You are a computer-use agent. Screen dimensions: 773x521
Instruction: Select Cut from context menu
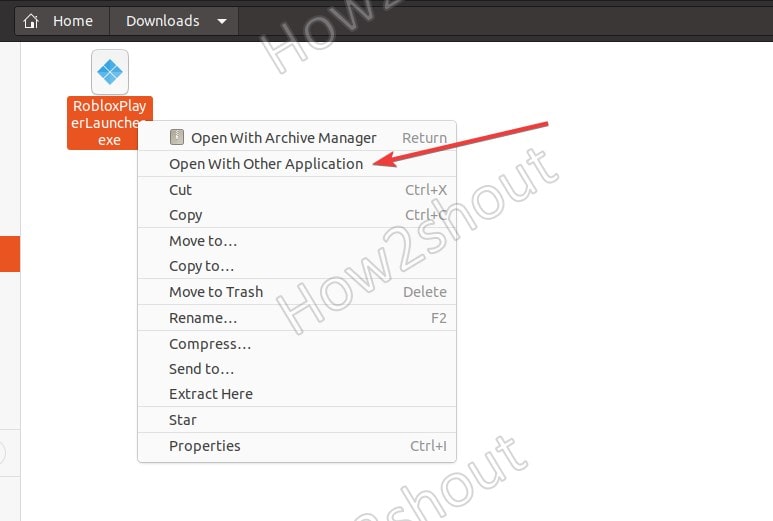297,190
